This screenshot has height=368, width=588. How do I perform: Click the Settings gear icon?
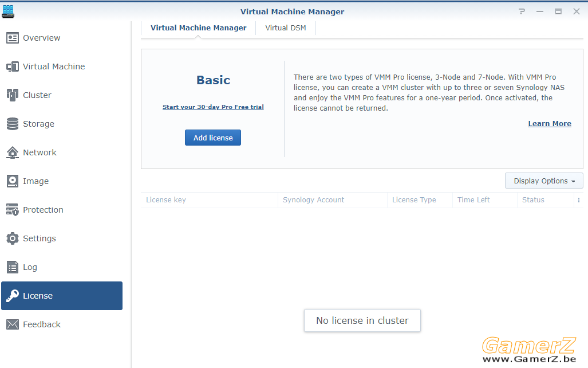(x=13, y=238)
